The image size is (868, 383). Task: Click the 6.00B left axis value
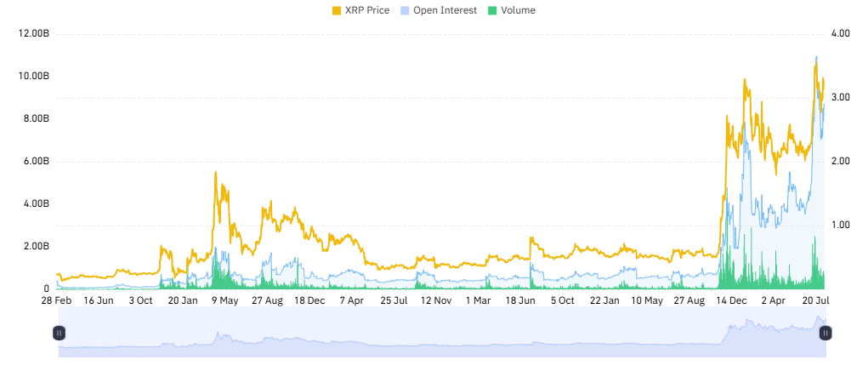[x=36, y=162]
